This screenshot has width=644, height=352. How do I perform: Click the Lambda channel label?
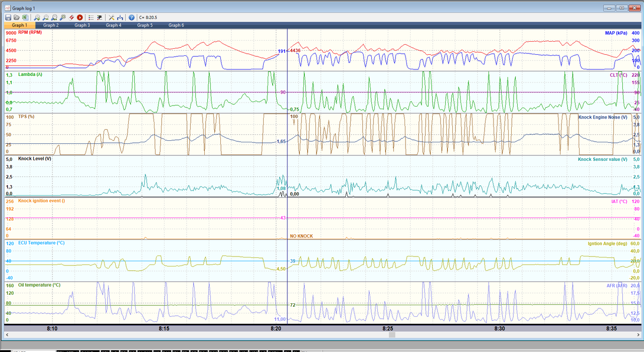(30, 74)
